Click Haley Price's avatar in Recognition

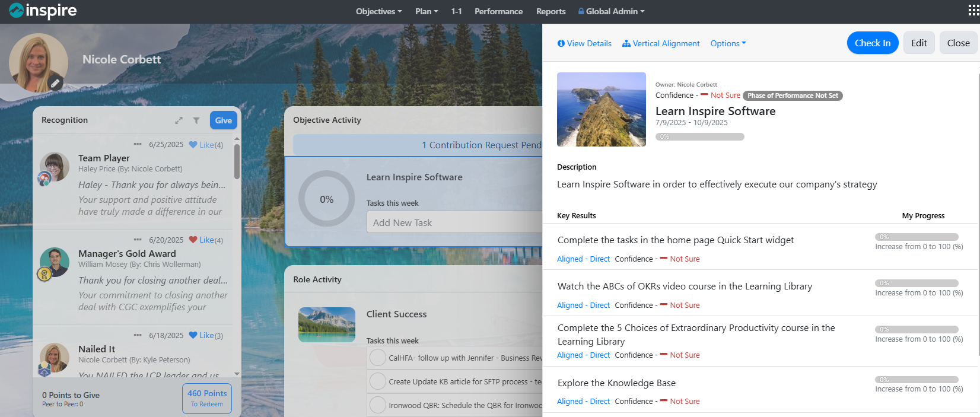(54, 167)
